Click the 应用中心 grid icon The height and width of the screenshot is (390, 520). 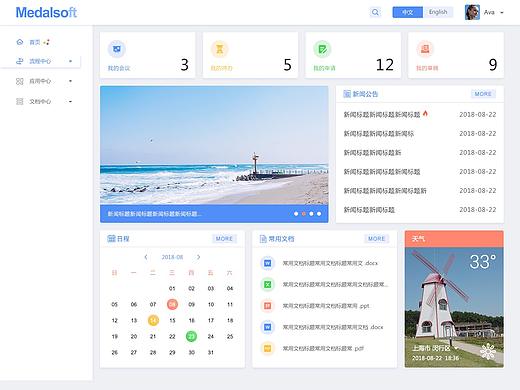(20, 81)
